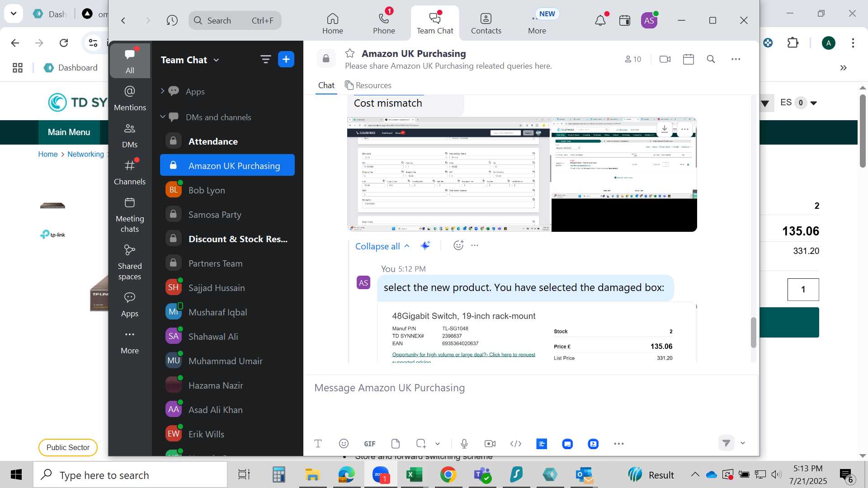Open Sajjad Hussain chat

[x=227, y=288]
